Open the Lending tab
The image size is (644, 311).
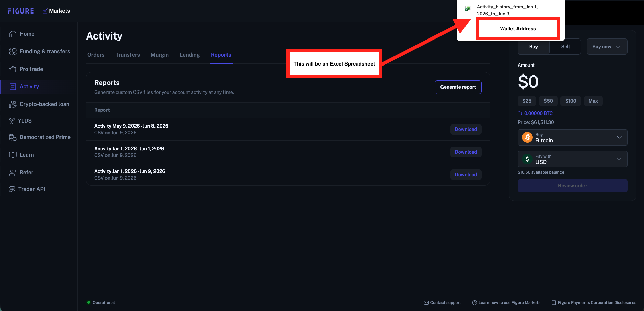[x=190, y=55]
